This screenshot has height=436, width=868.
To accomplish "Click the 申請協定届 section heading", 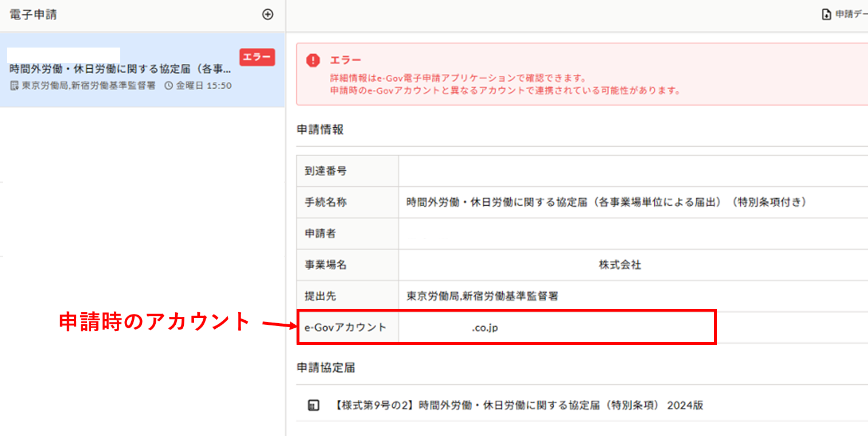I will [x=326, y=368].
